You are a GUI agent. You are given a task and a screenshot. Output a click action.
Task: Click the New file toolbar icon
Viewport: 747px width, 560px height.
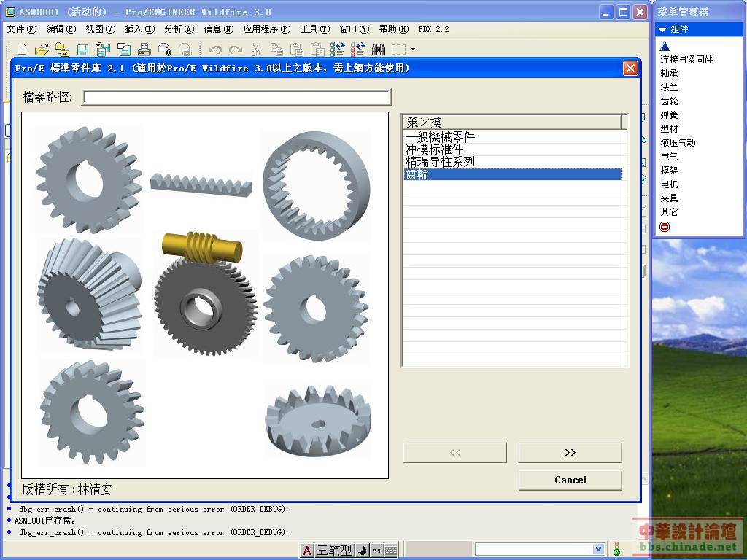(x=22, y=49)
